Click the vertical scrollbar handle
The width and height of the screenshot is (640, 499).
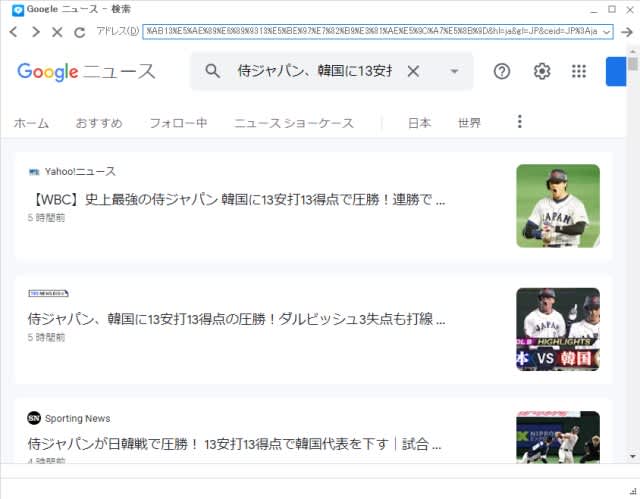(x=633, y=64)
